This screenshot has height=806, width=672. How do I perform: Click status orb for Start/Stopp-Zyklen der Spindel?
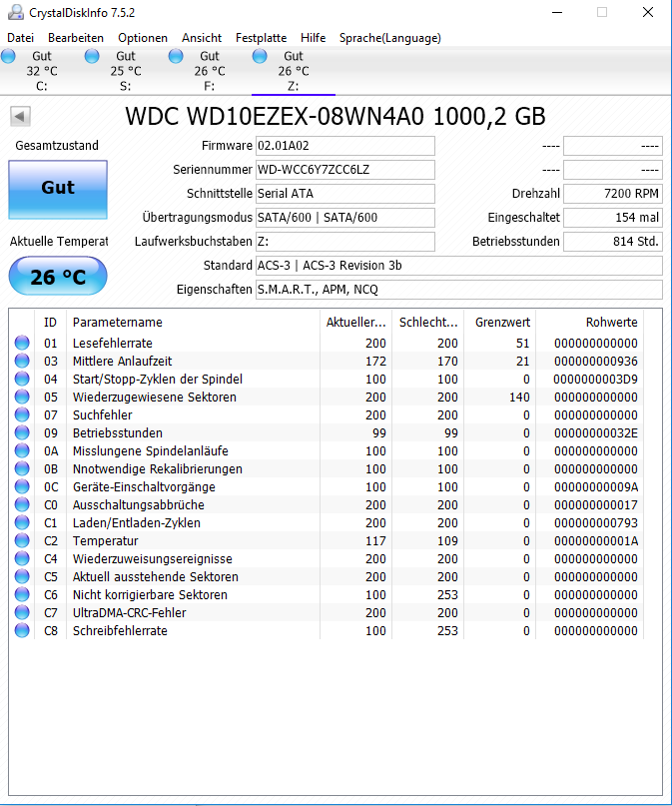click(x=22, y=379)
